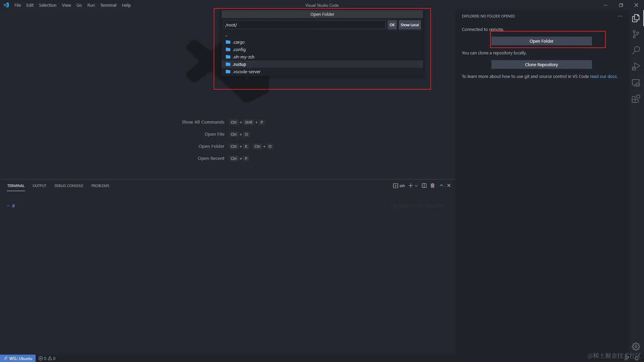Image resolution: width=644 pixels, height=362 pixels.
Task: Confirm folder with OK button
Action: [x=392, y=25]
